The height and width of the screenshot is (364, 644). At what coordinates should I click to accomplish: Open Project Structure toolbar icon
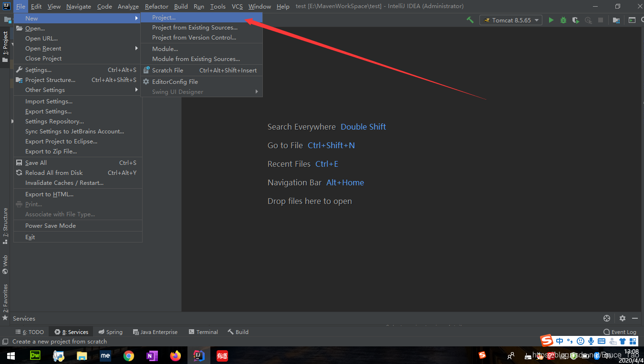616,20
